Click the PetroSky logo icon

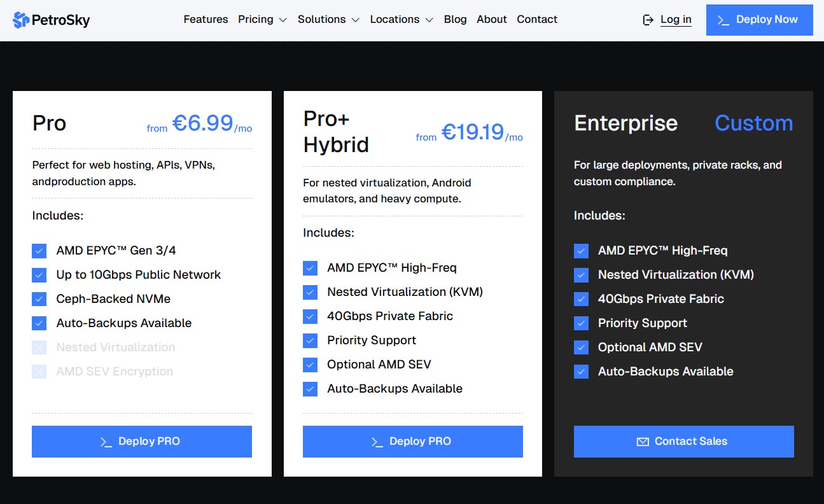tap(21, 20)
